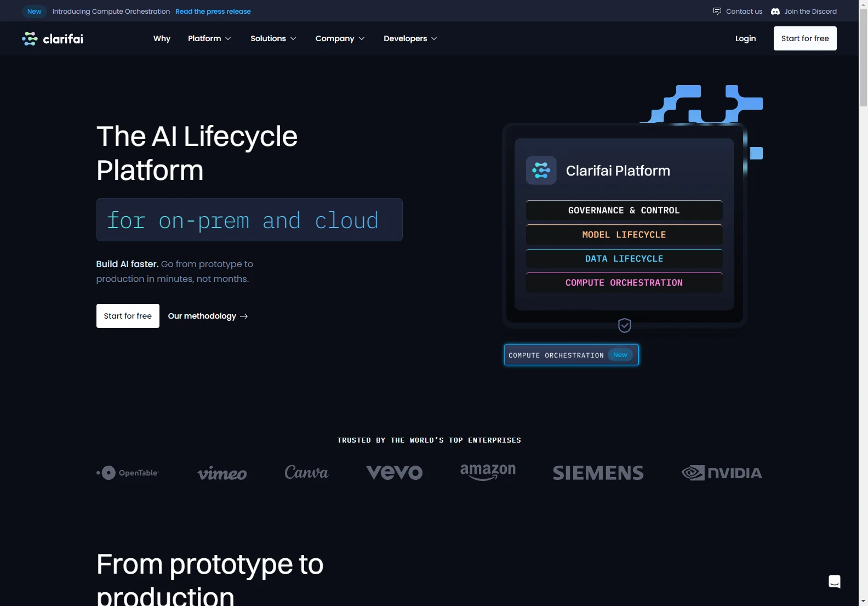Click the Siemens logo

pyautogui.click(x=598, y=473)
